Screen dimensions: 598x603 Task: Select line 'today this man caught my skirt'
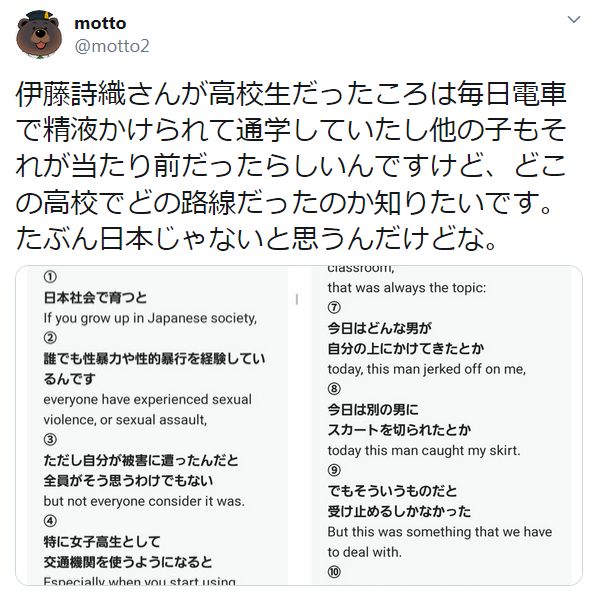click(x=424, y=450)
